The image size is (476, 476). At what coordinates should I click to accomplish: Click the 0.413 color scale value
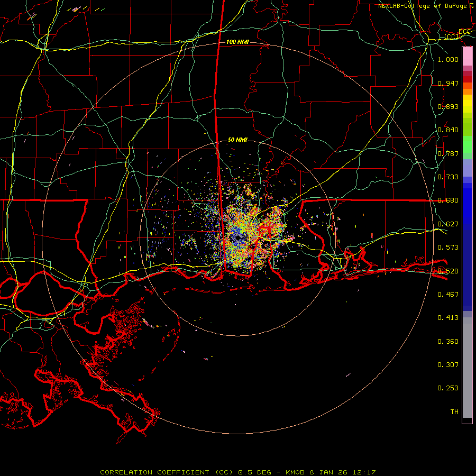tap(448, 318)
